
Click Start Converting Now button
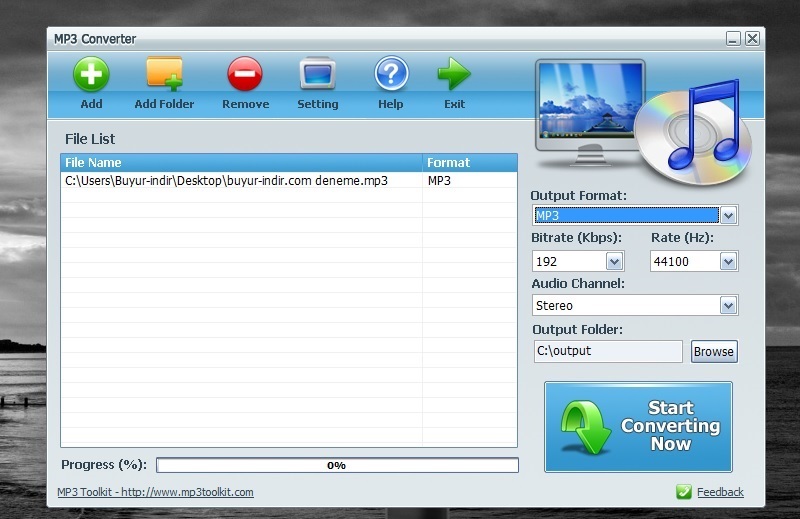pyautogui.click(x=638, y=427)
